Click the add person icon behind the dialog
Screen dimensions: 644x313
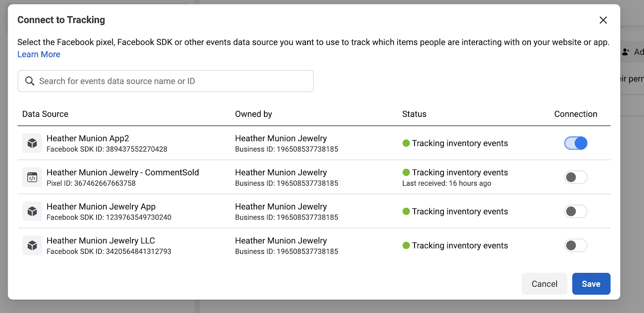(x=626, y=52)
